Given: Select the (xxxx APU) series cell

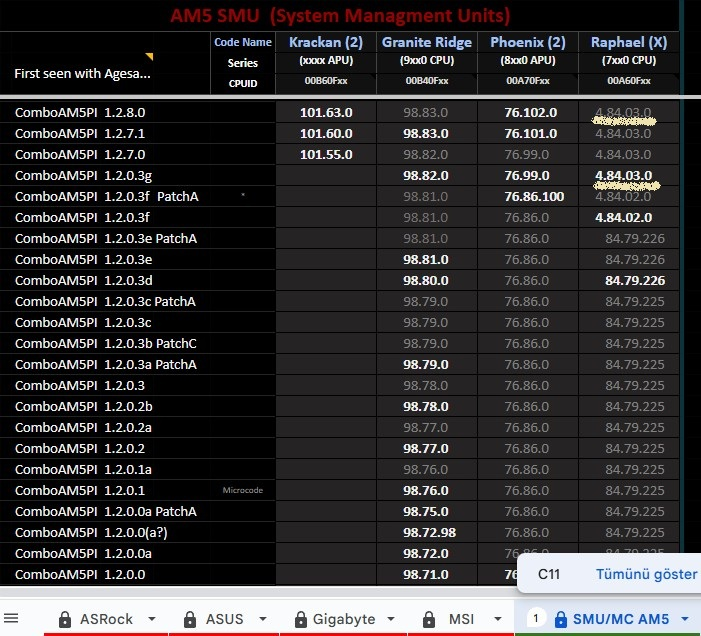Looking at the screenshot, I should 326,60.
